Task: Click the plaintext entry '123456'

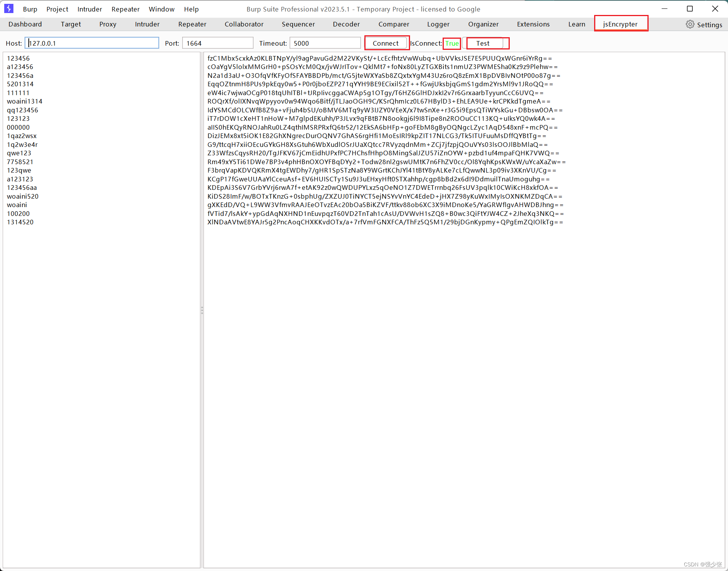Action: 18,58
